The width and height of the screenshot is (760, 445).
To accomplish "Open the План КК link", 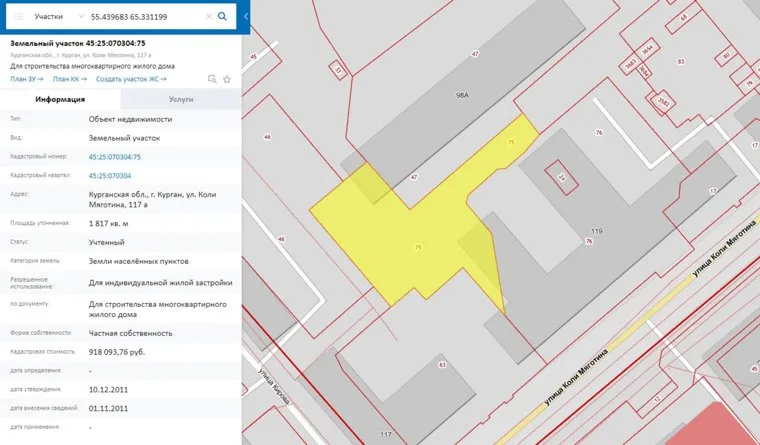I will click(69, 78).
